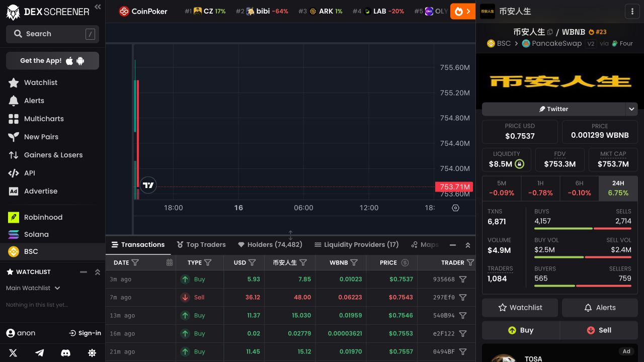Click Sign-in link in sidebar
Screen dimensions: 644x362
tap(85, 333)
